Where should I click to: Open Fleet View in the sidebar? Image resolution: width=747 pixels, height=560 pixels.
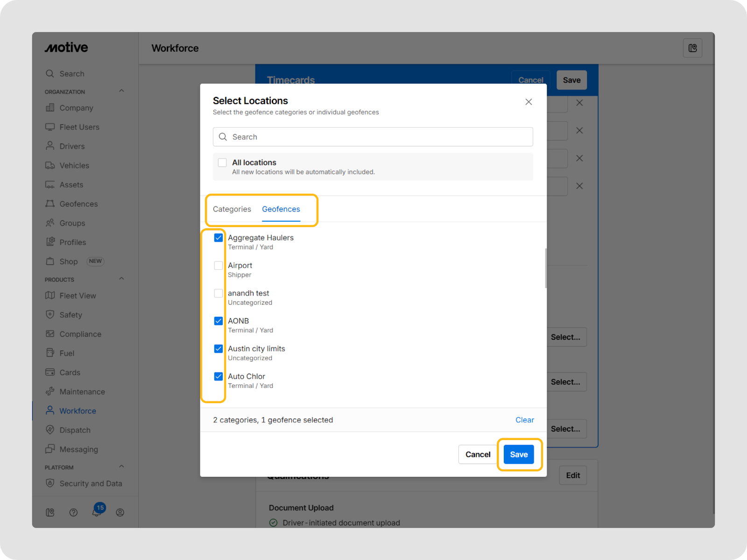[x=78, y=296]
